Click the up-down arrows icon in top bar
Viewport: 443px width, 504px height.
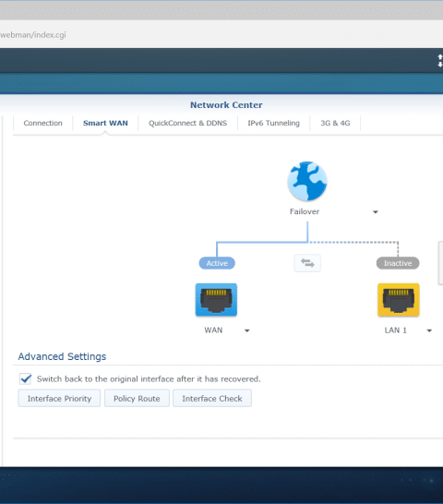click(440, 61)
